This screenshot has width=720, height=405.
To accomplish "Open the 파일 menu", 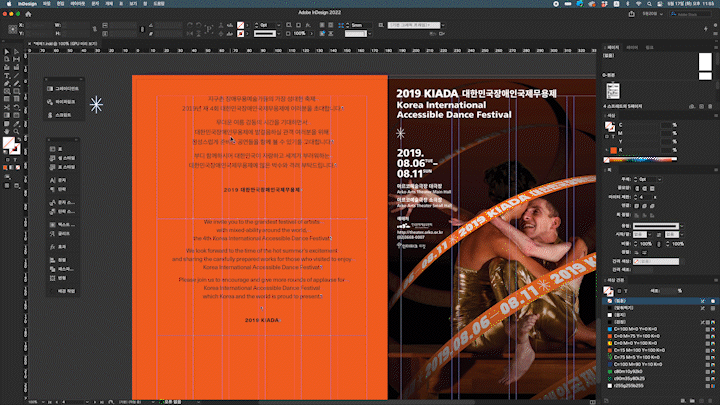I will coord(46,4).
